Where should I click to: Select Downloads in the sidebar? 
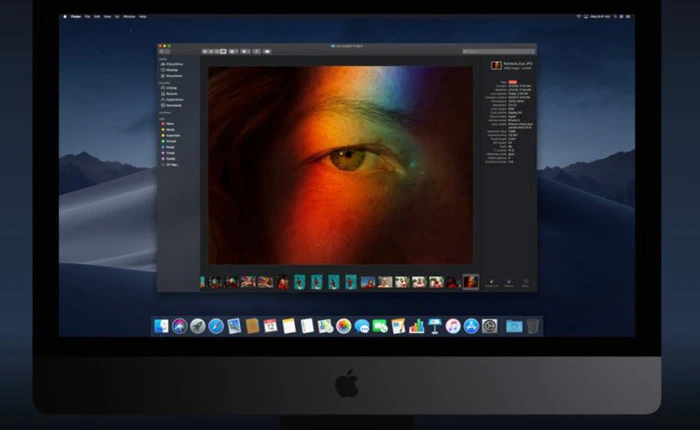pyautogui.click(x=171, y=105)
